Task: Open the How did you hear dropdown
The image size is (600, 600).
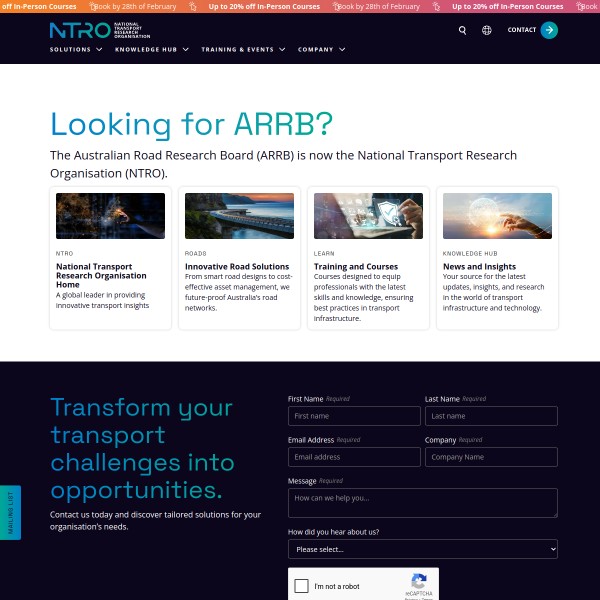Action: [422, 549]
